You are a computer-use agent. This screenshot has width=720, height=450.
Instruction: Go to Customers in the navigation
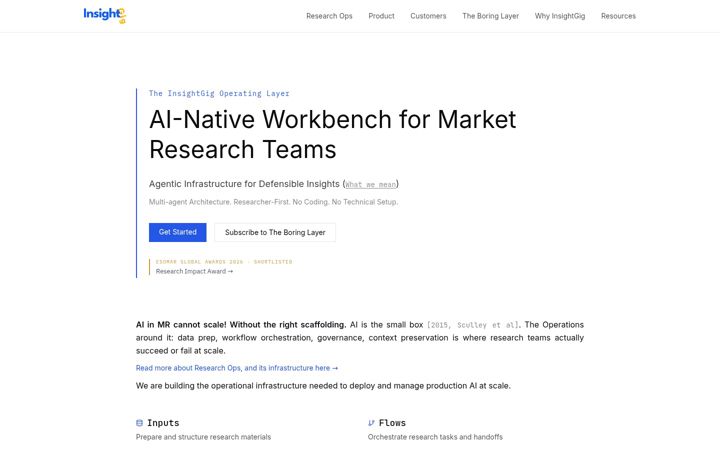pos(428,16)
